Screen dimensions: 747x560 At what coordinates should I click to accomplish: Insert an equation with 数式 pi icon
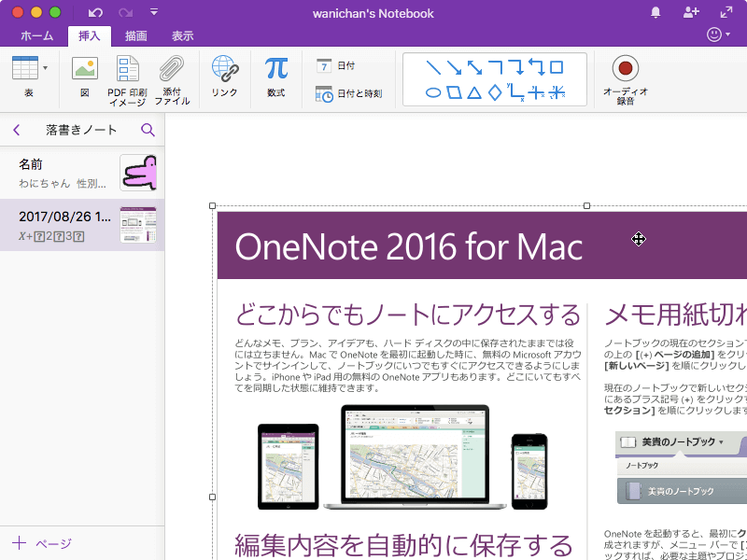tap(276, 68)
